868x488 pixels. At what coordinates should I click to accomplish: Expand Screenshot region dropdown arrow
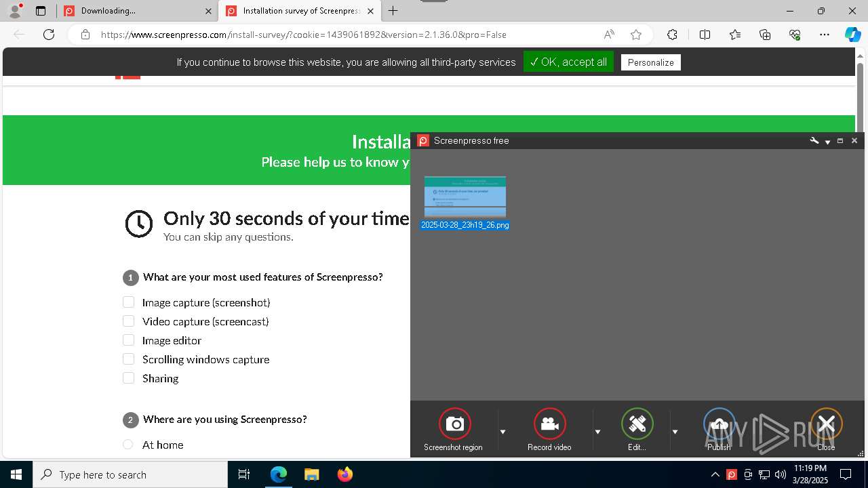[502, 431]
